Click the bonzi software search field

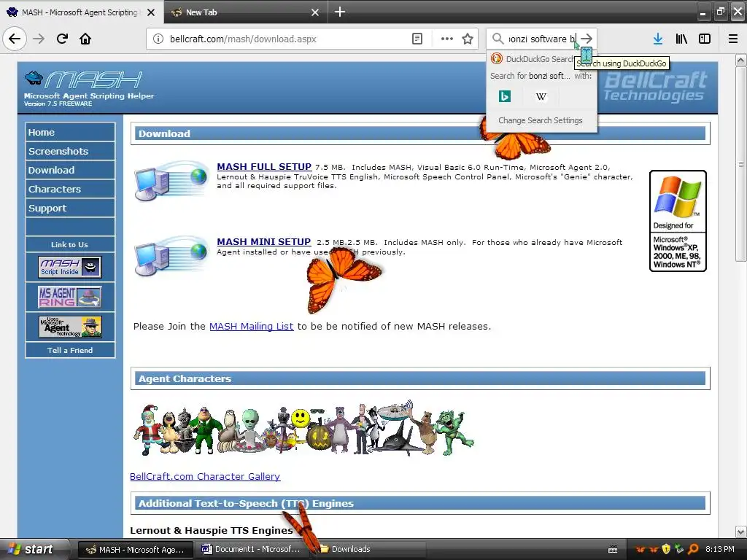(541, 39)
